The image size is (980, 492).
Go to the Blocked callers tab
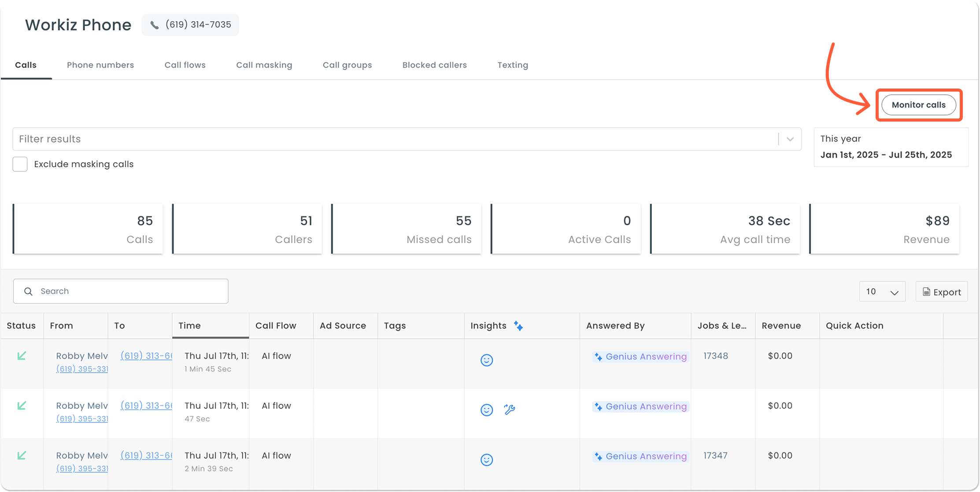[x=435, y=65]
